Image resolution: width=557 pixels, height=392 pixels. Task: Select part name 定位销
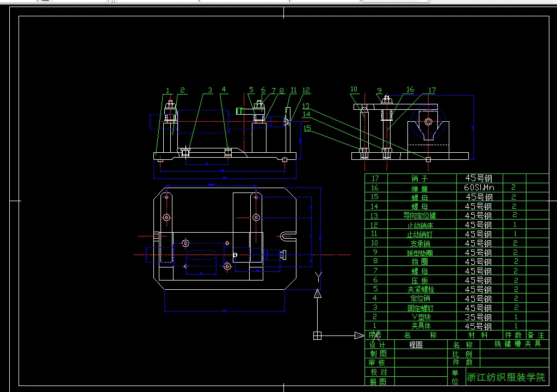[x=420, y=298]
